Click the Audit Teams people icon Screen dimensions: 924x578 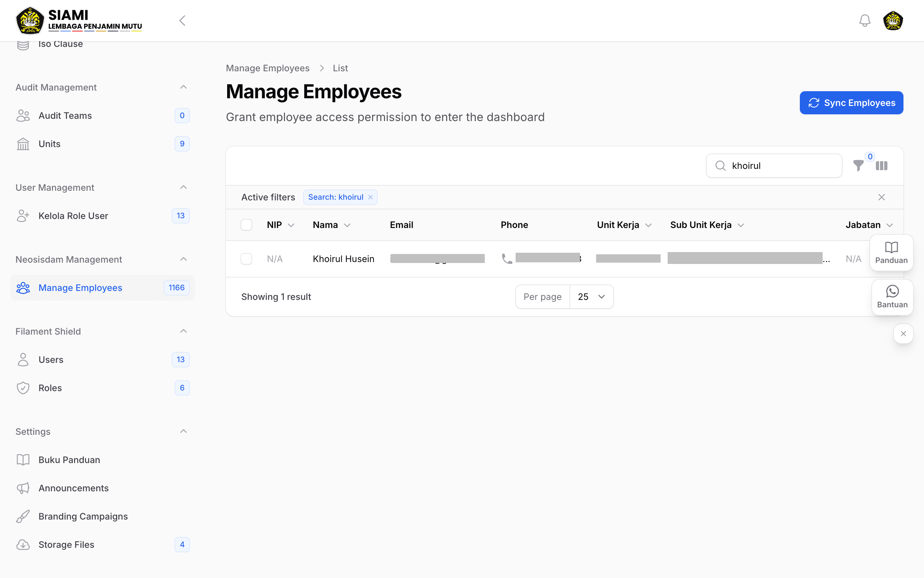[23, 116]
